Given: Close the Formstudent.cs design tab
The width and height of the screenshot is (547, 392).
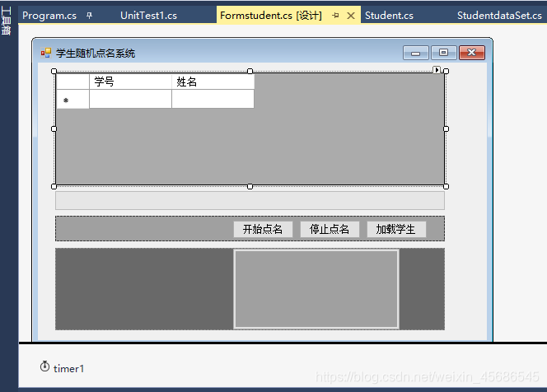Looking at the screenshot, I should point(351,16).
